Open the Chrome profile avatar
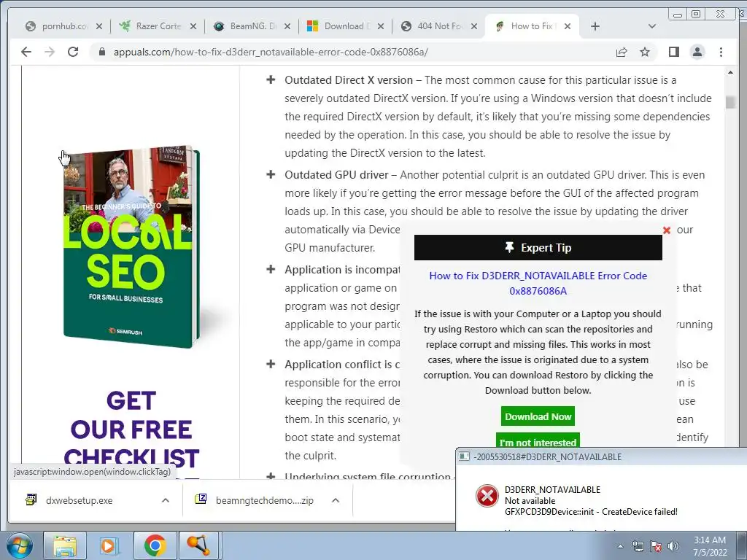The height and width of the screenshot is (560, 747). click(x=697, y=52)
